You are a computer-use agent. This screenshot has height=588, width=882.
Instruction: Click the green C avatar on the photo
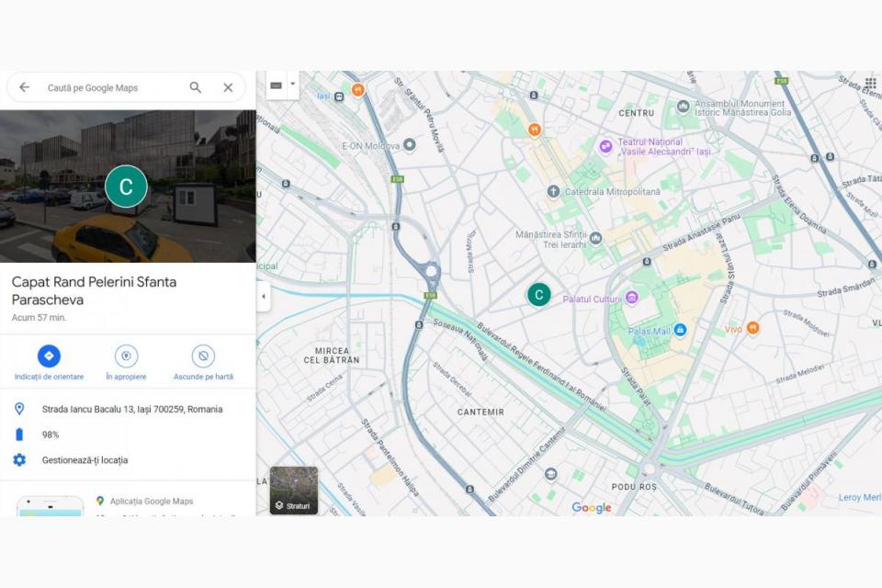coord(126,187)
